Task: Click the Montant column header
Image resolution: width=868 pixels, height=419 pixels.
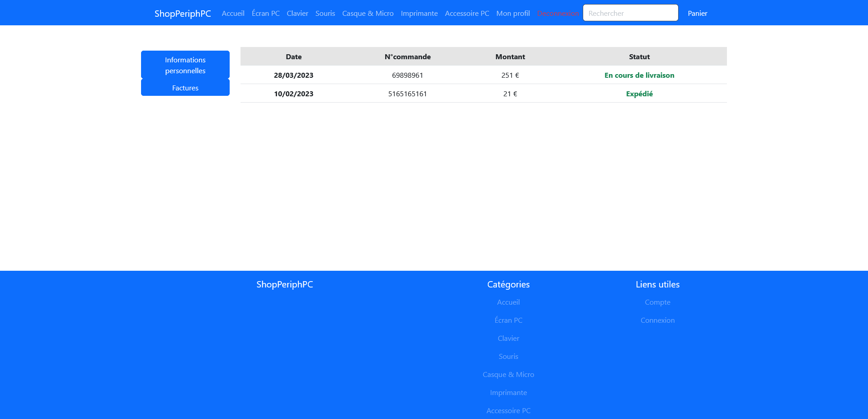Action: coord(510,56)
